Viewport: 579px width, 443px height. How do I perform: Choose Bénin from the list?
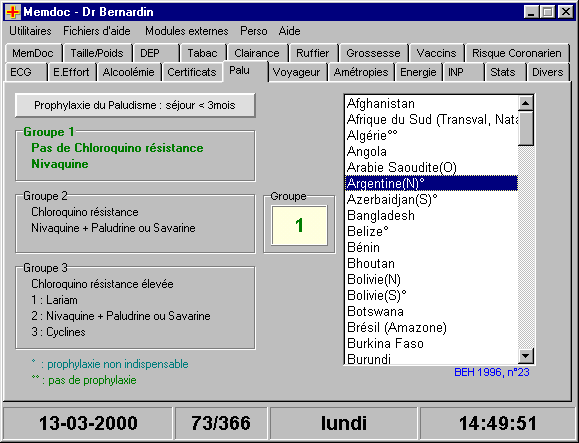[431, 247]
